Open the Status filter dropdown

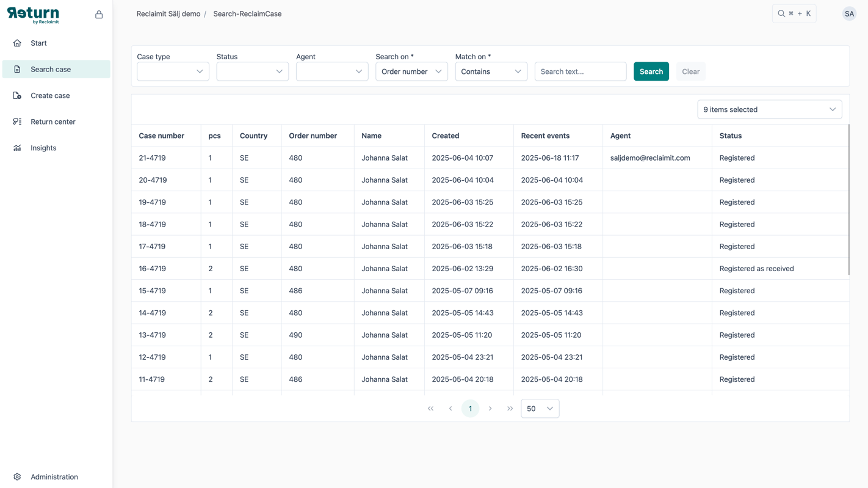[252, 71]
